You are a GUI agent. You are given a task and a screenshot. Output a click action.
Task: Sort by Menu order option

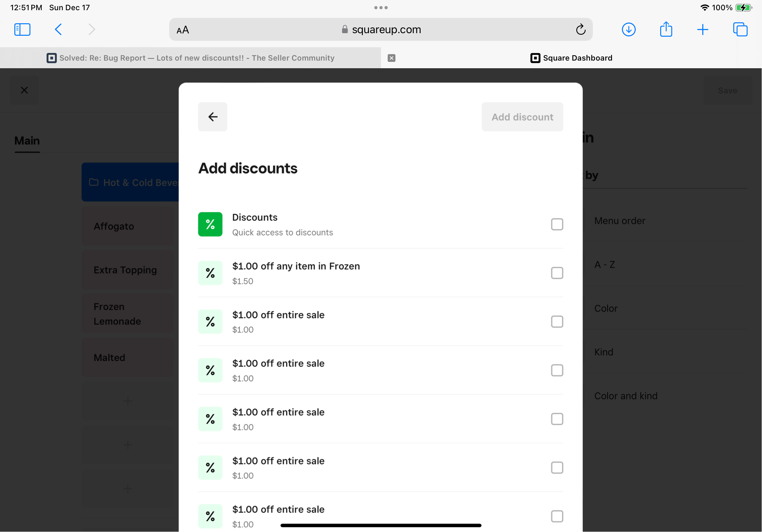point(619,221)
